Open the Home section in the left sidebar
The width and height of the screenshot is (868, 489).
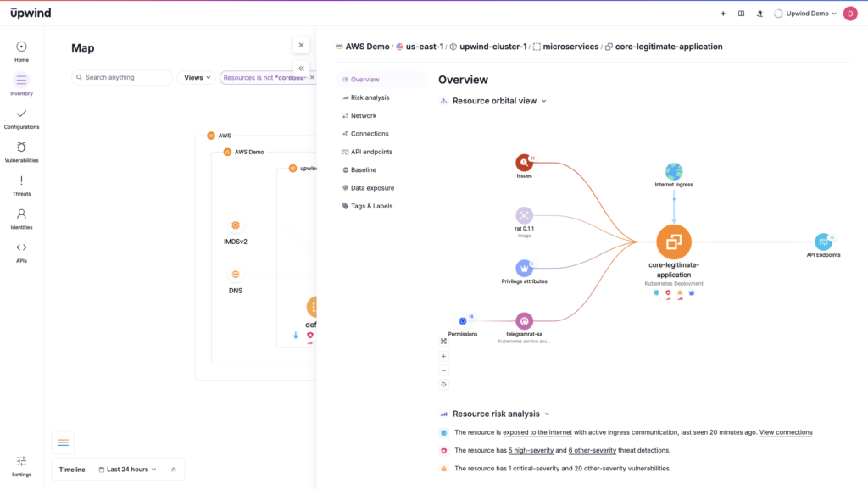(x=21, y=49)
